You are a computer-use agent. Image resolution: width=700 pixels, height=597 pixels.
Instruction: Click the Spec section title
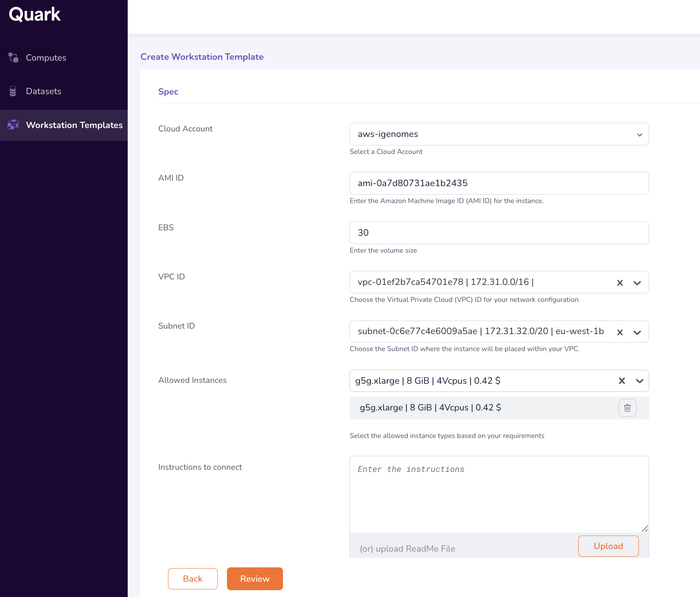[x=168, y=92]
